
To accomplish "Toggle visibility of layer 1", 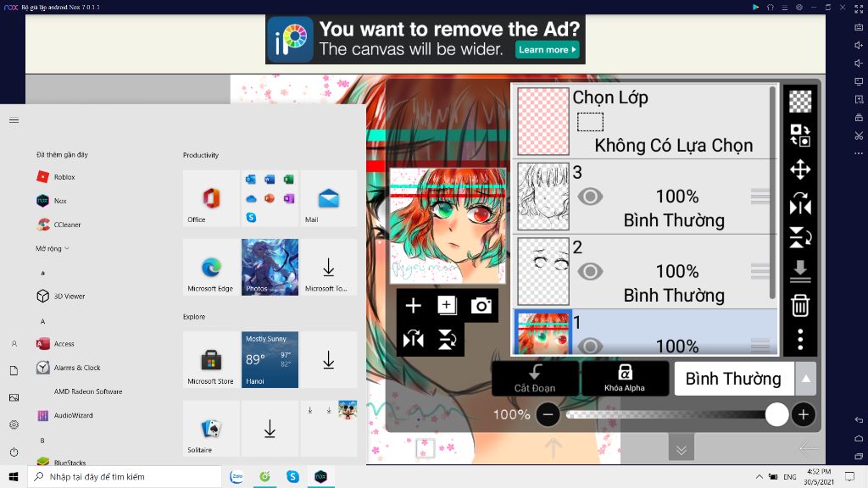I will (590, 346).
